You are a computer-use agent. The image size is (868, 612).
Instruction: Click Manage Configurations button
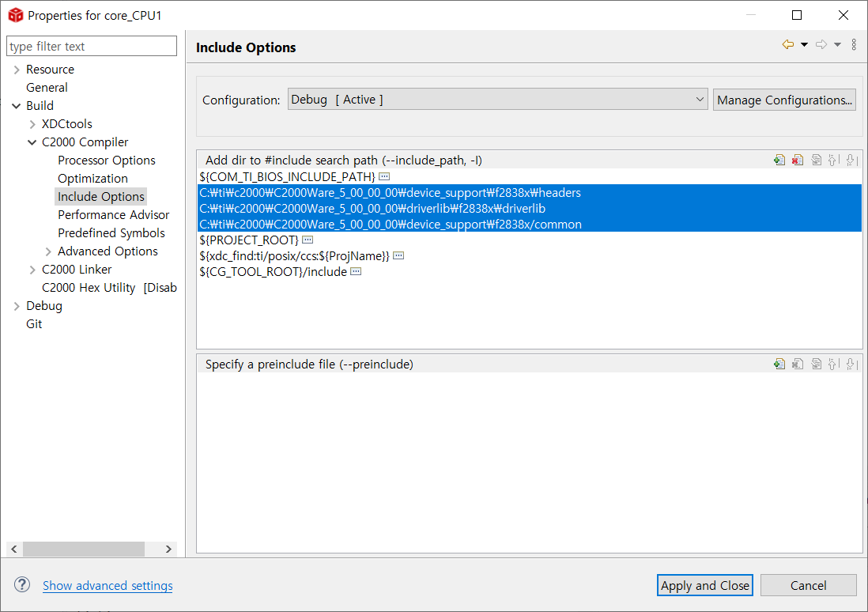click(x=784, y=100)
